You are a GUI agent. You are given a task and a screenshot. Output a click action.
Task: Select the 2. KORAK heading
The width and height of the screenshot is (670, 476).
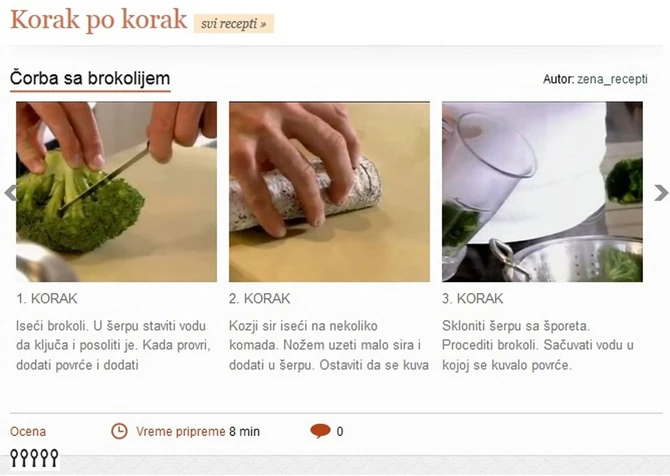click(259, 298)
